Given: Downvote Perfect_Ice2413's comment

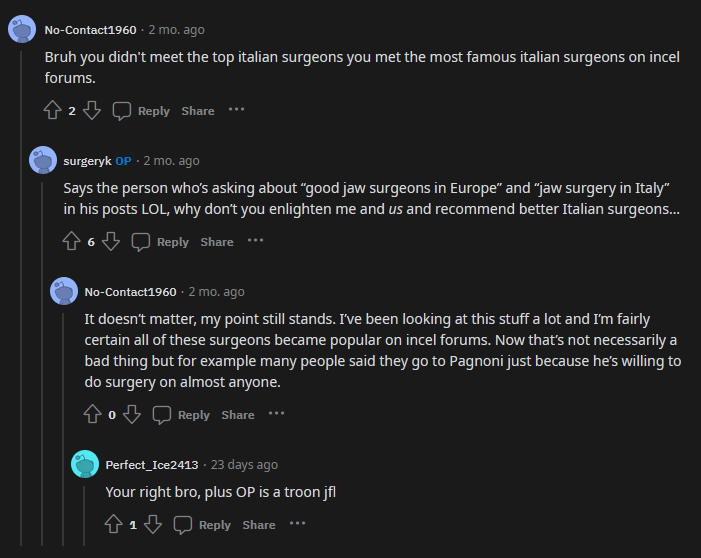Looking at the screenshot, I should pyautogui.click(x=153, y=524).
